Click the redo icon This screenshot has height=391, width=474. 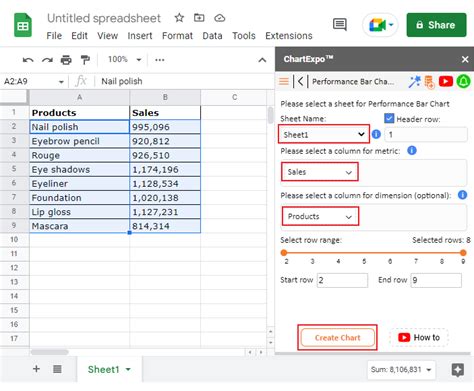(47, 60)
